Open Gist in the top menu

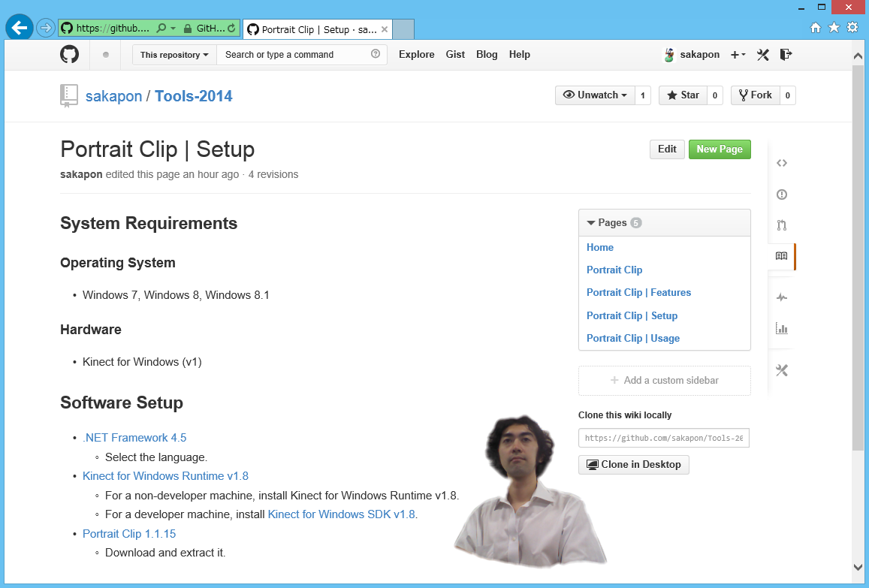455,54
